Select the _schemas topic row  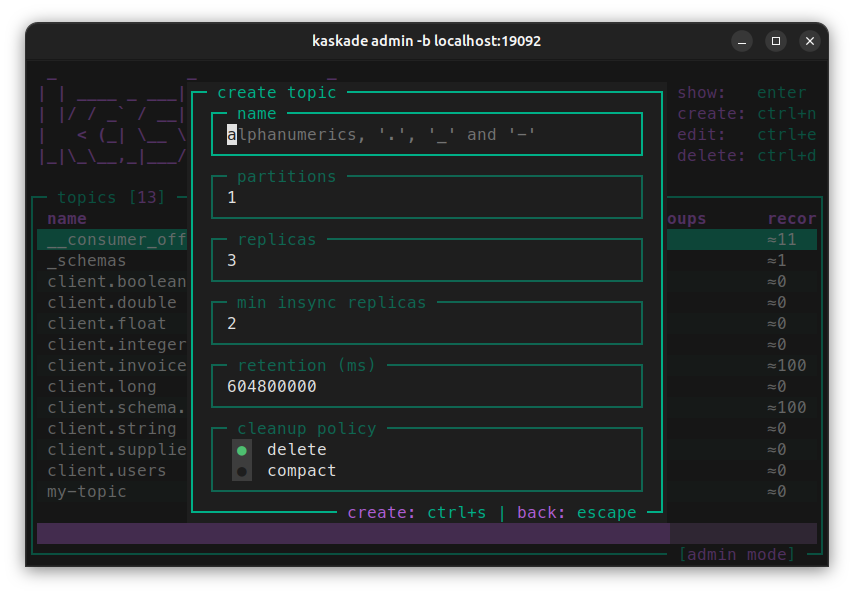tap(87, 261)
